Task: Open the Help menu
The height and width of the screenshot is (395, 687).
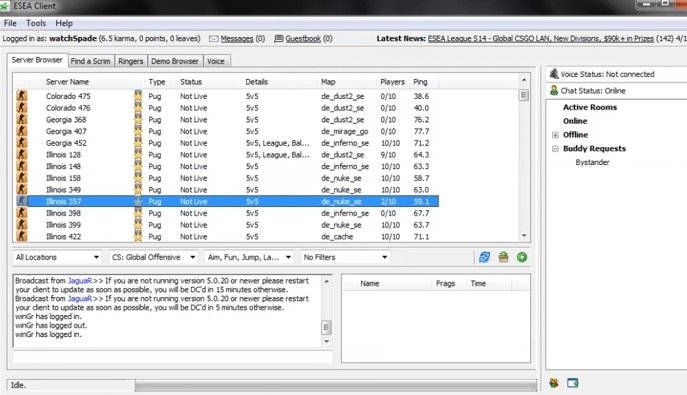Action: 64,23
